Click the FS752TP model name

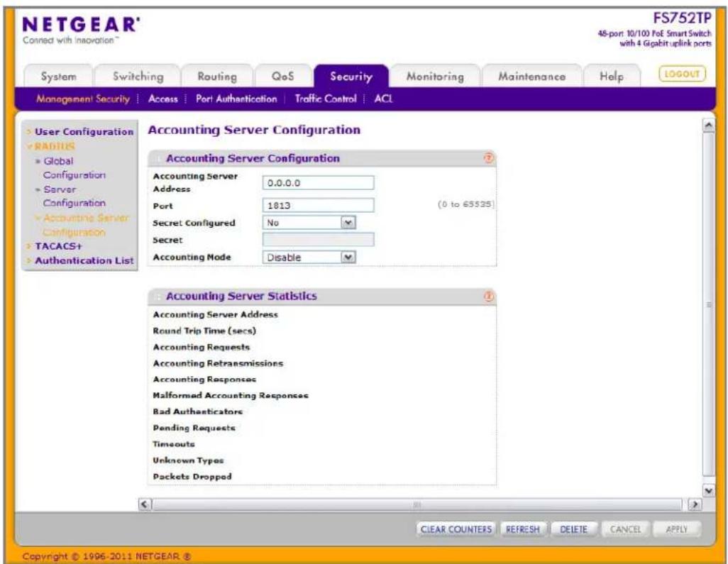point(682,18)
